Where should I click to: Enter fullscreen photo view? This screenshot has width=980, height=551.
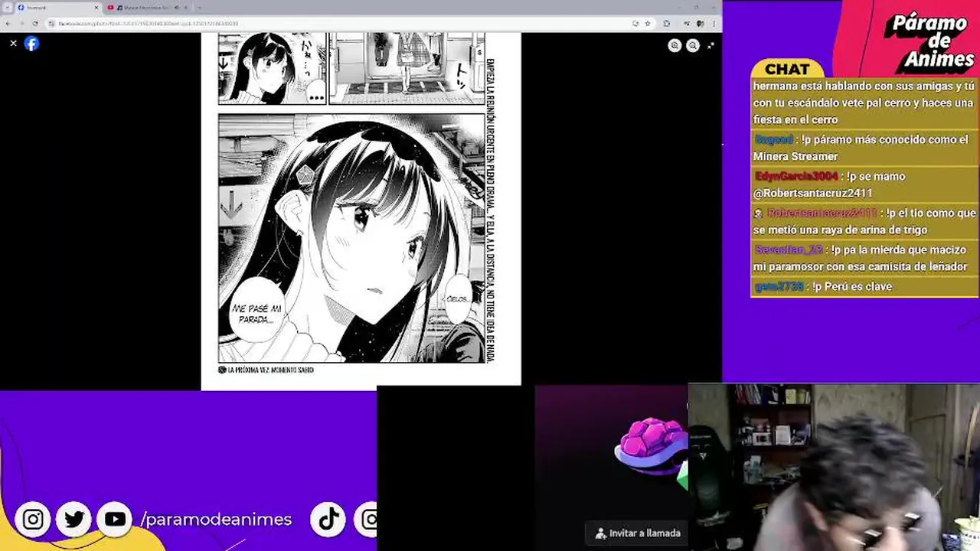point(711,45)
